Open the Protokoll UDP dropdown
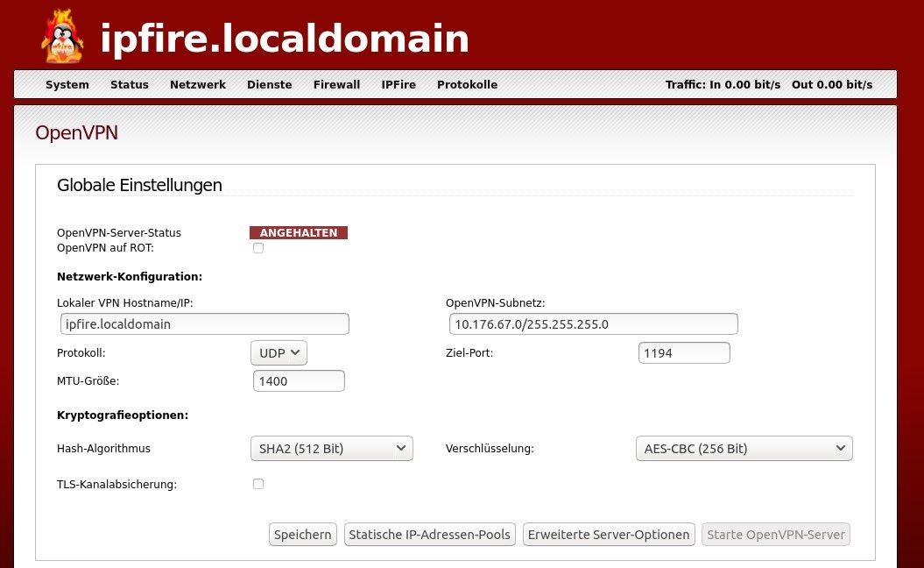 279,352
